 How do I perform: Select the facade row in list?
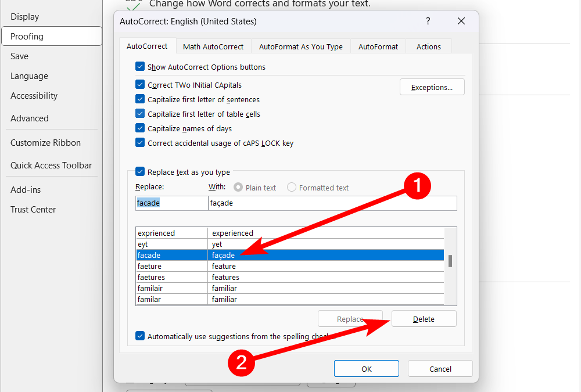[290, 255]
